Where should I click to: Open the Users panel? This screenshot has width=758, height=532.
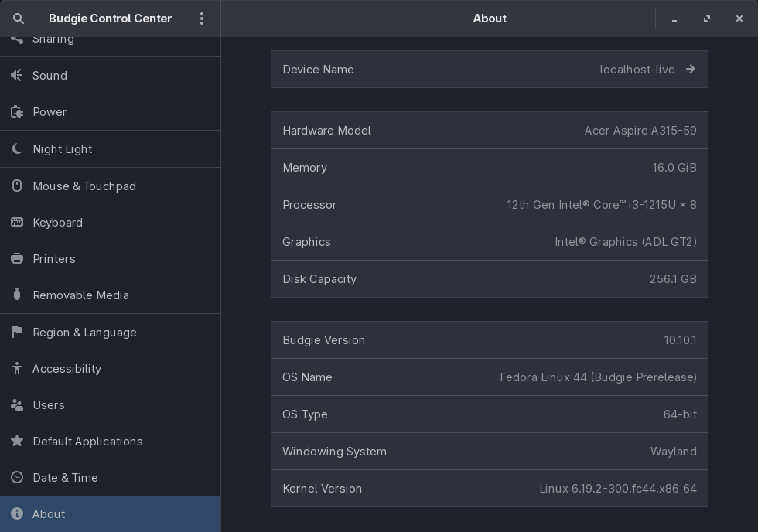tap(49, 405)
